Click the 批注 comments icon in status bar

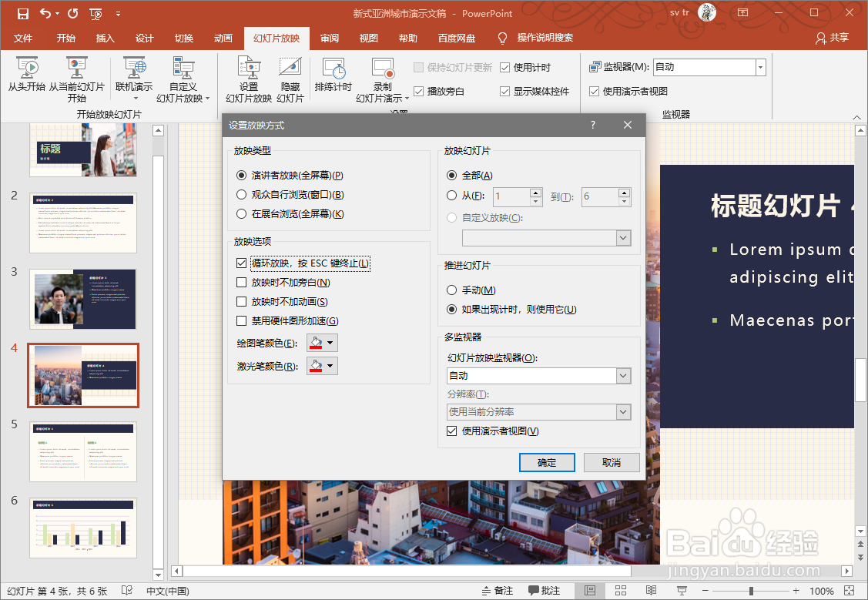coord(544,589)
